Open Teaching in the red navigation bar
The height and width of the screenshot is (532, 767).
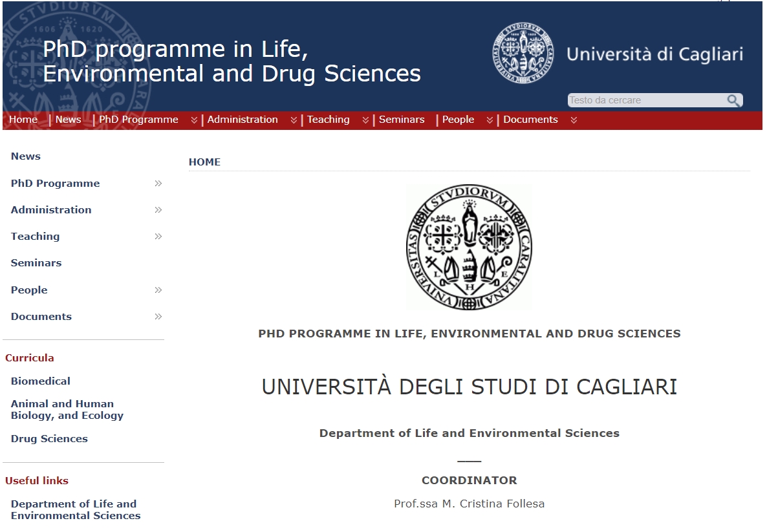329,120
